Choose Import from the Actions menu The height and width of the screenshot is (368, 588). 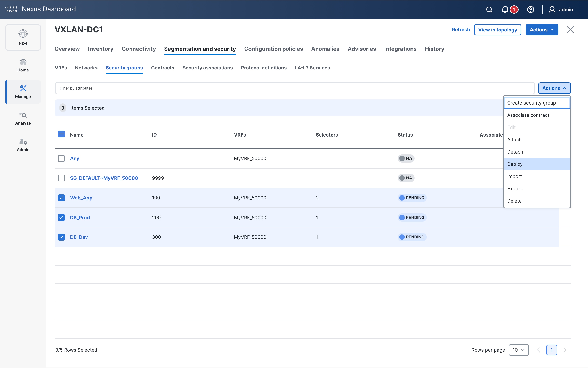pos(537,176)
